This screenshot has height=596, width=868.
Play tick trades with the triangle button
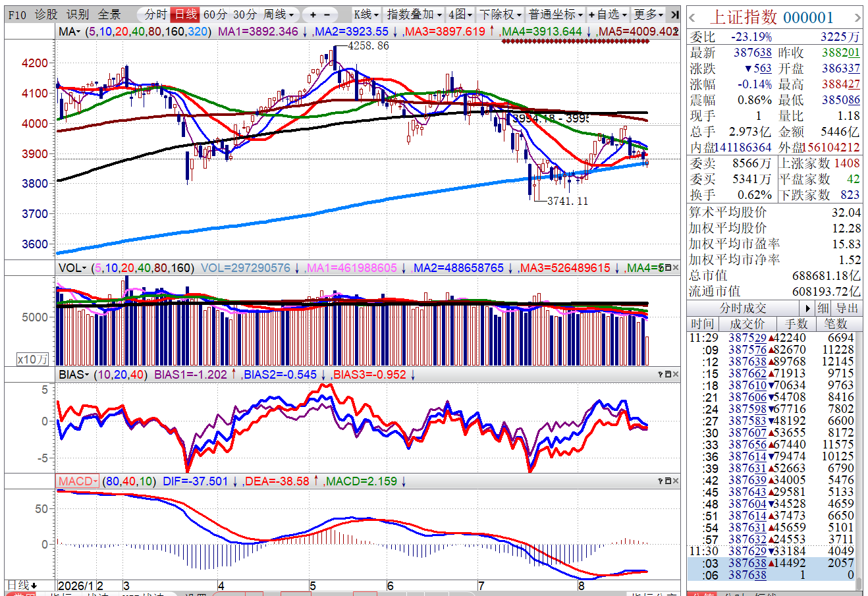point(808,308)
